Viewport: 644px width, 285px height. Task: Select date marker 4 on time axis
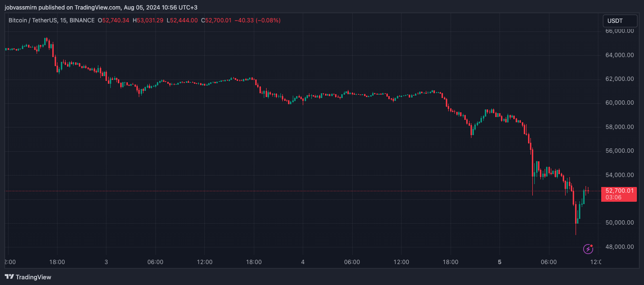pos(303,262)
